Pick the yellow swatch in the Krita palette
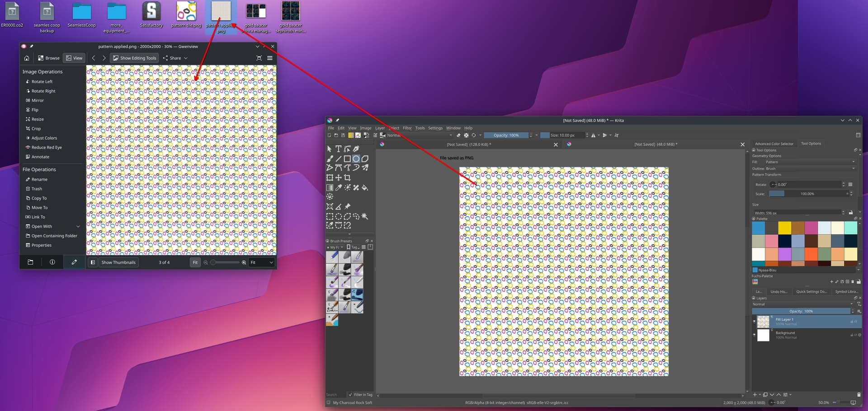The width and height of the screenshot is (868, 411). click(x=784, y=228)
